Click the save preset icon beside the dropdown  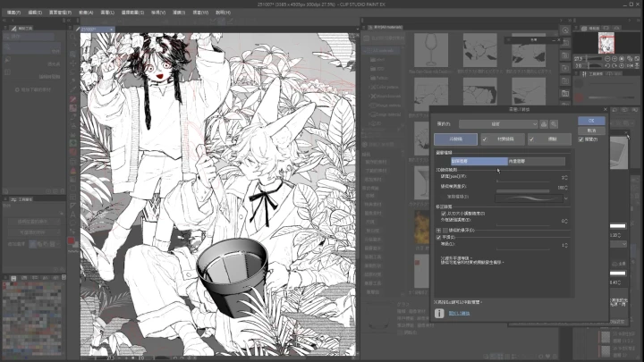[x=544, y=123]
